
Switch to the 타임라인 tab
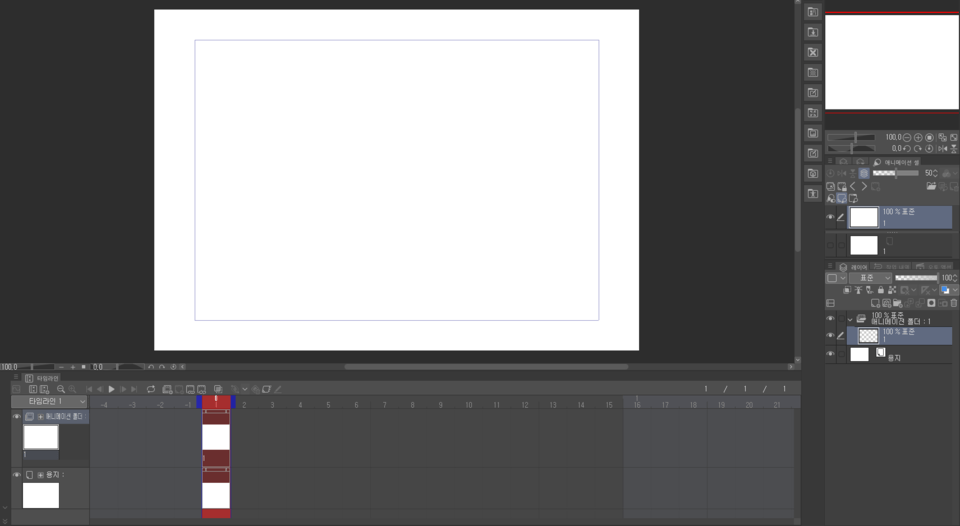pyautogui.click(x=42, y=378)
